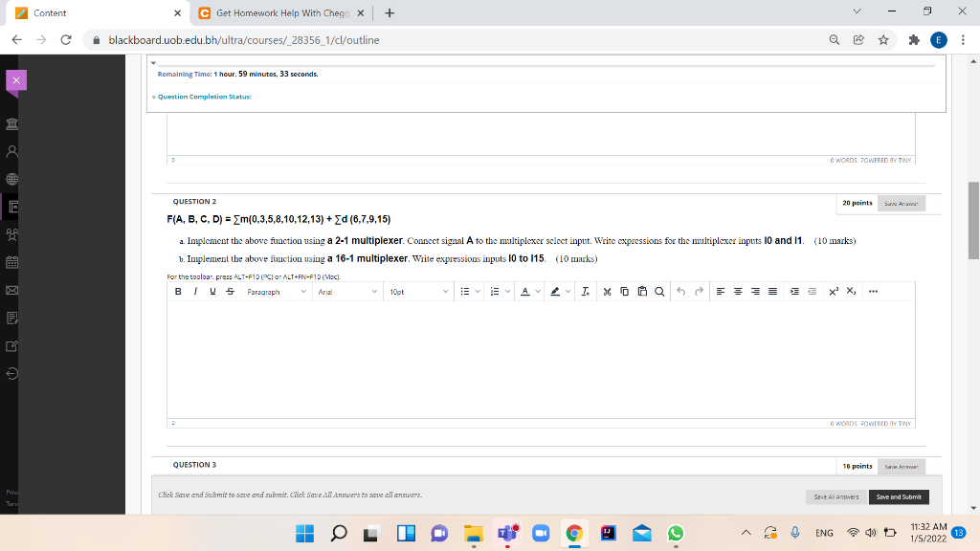
Task: Toggle strikethrough formatting in Question 2 editor
Action: pyautogui.click(x=230, y=291)
